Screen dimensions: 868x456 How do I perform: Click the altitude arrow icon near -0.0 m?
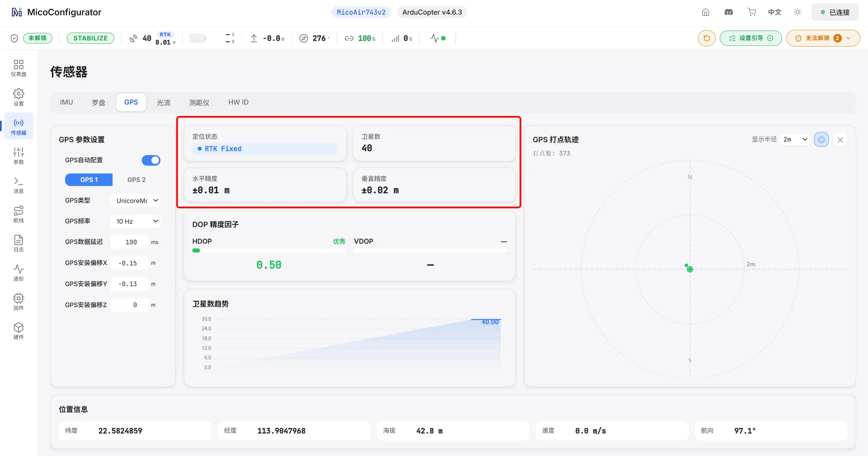click(254, 38)
